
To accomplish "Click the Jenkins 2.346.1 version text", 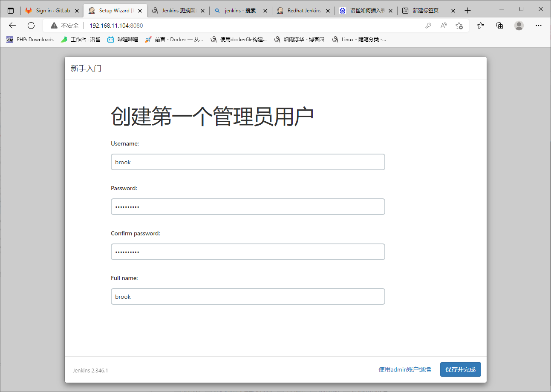I will coord(90,370).
